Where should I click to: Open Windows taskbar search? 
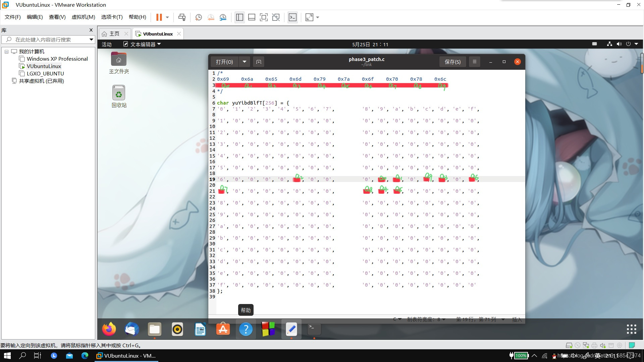(22, 356)
